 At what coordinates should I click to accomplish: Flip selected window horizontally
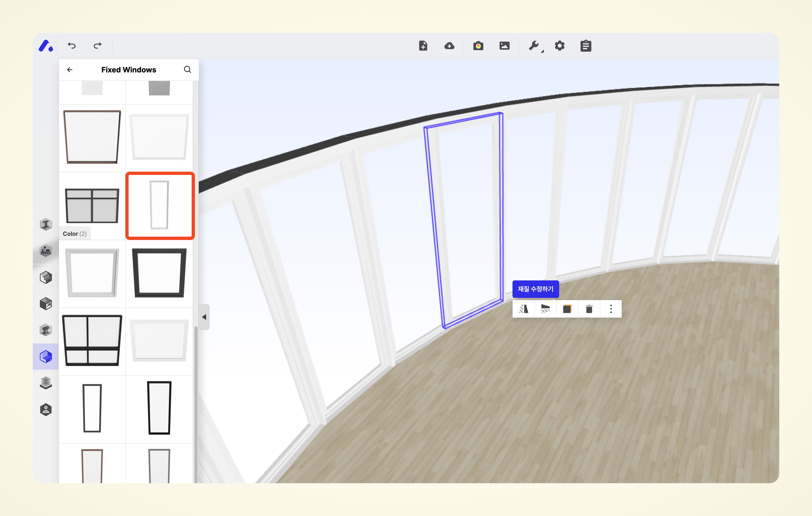click(x=523, y=309)
